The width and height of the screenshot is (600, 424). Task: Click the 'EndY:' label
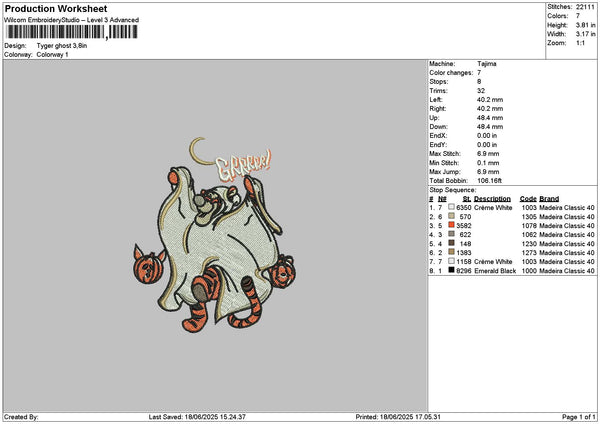click(x=438, y=145)
